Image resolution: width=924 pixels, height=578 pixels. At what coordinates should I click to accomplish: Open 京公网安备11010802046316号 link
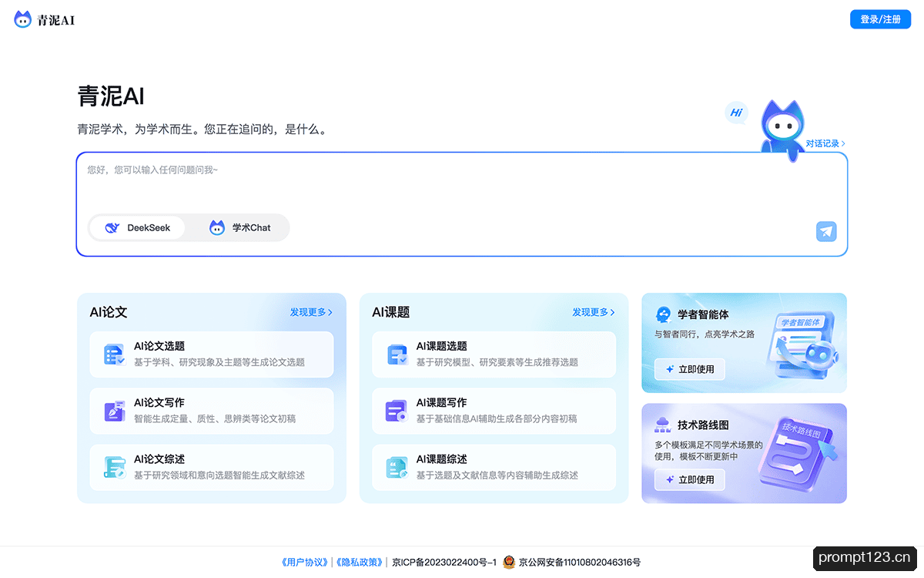(580, 563)
